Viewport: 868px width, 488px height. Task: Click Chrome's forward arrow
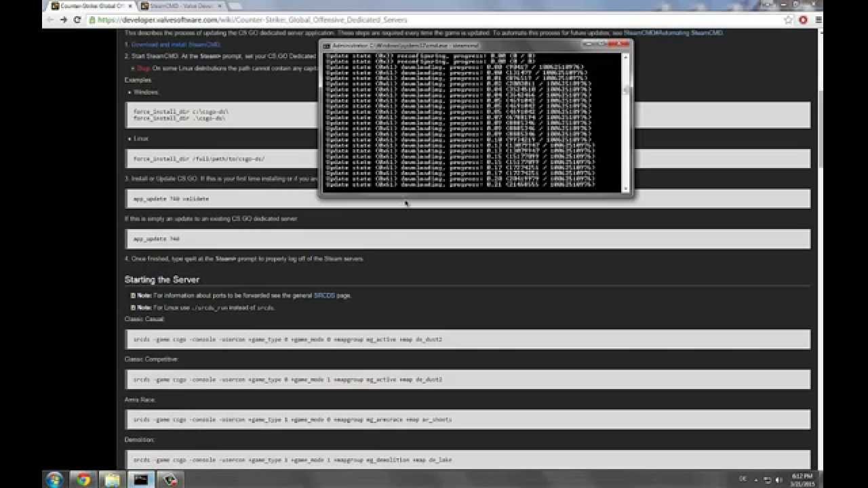[x=64, y=20]
